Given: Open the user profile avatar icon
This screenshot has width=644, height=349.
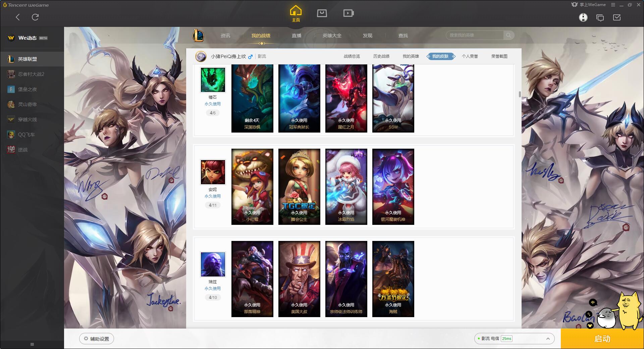Looking at the screenshot, I should pyautogui.click(x=583, y=17).
